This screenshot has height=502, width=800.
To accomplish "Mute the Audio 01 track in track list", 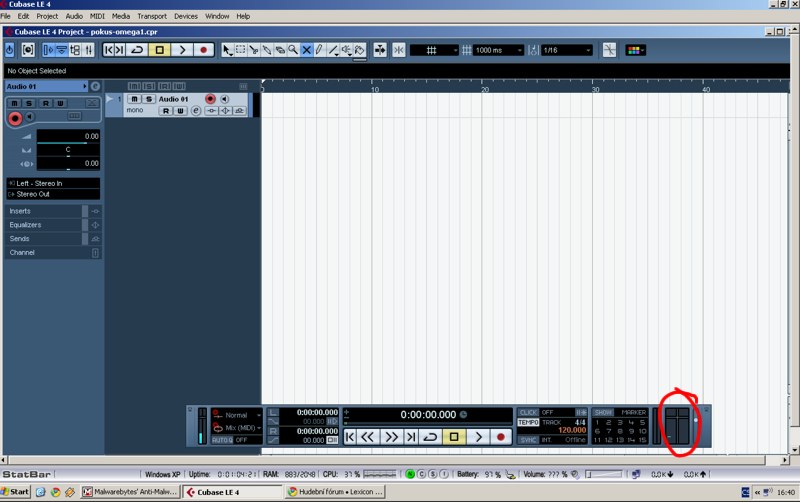I will click(135, 99).
